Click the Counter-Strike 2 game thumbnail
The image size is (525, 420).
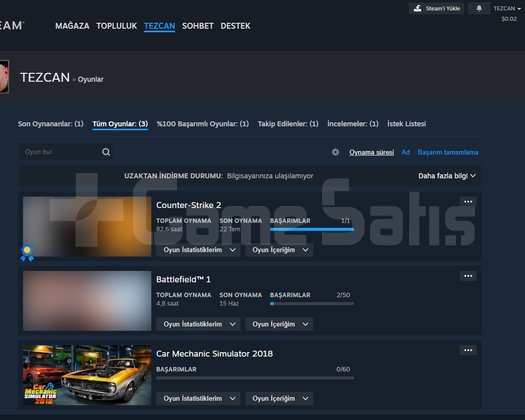87,227
